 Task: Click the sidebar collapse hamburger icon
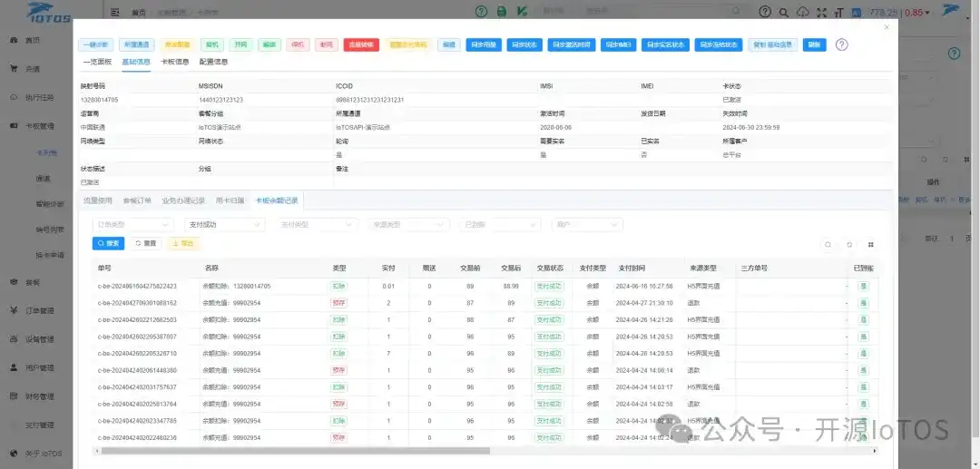(x=114, y=13)
